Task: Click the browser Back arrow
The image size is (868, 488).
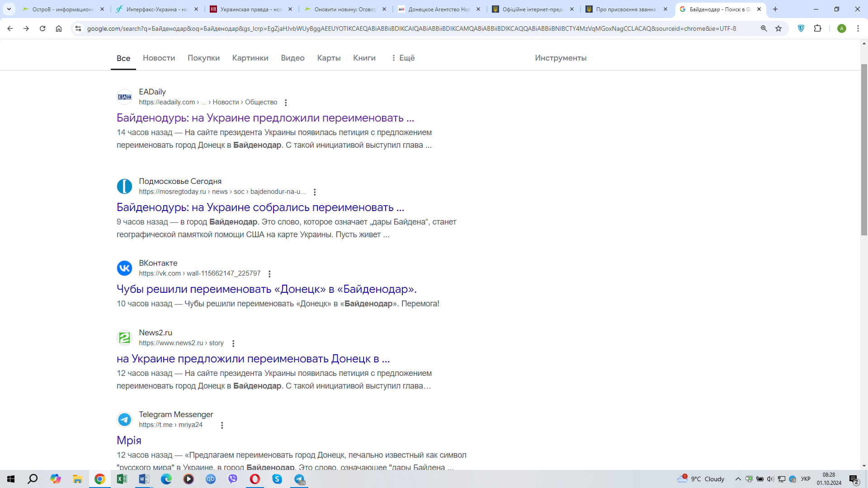Action: [x=10, y=28]
